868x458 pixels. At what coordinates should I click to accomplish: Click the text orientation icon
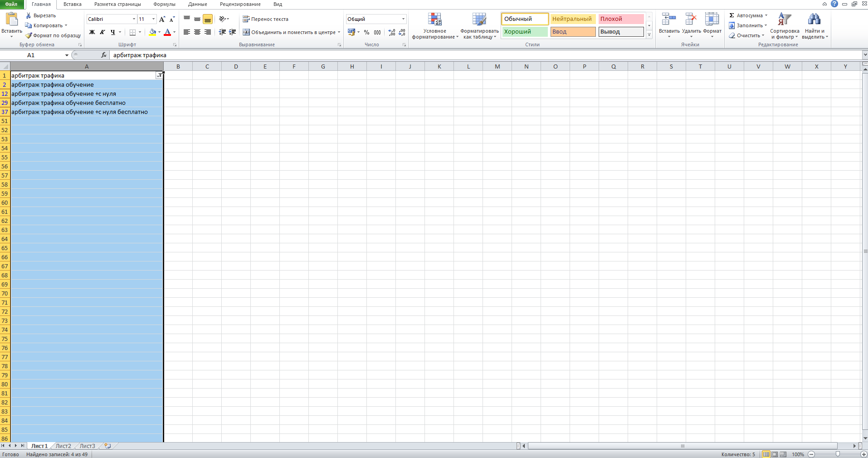click(x=222, y=19)
